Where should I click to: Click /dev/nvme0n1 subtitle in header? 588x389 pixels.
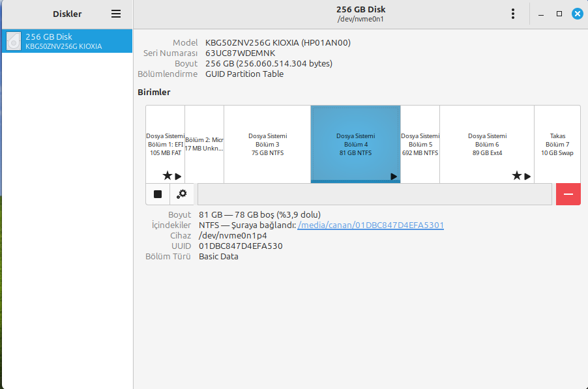360,19
